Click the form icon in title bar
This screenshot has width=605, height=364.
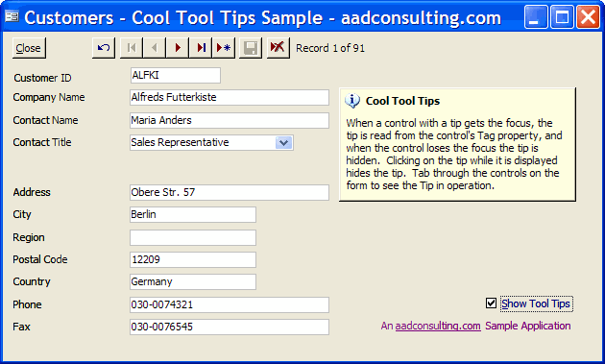tap(12, 16)
